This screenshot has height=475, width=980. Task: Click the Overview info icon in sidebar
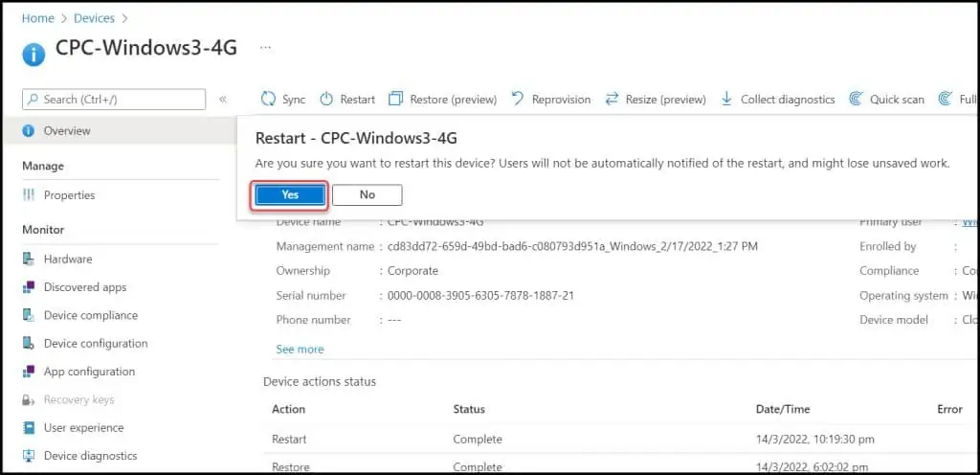(28, 130)
